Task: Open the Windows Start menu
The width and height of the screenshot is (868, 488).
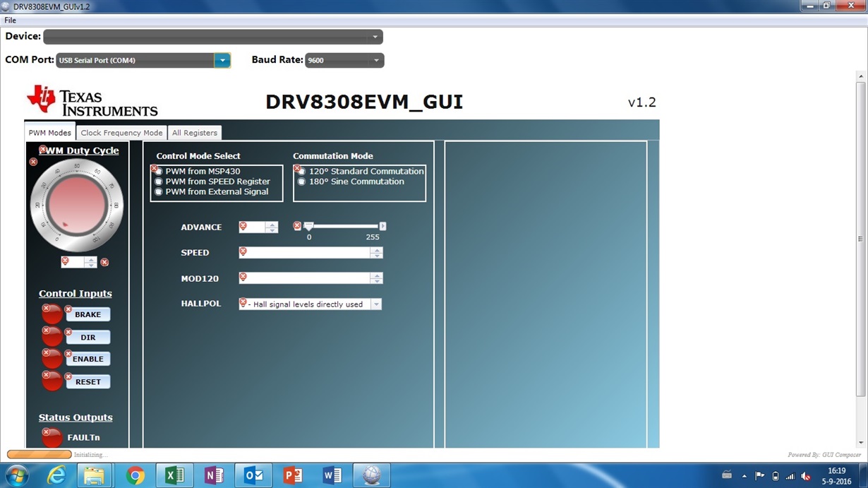Action: click(x=16, y=475)
